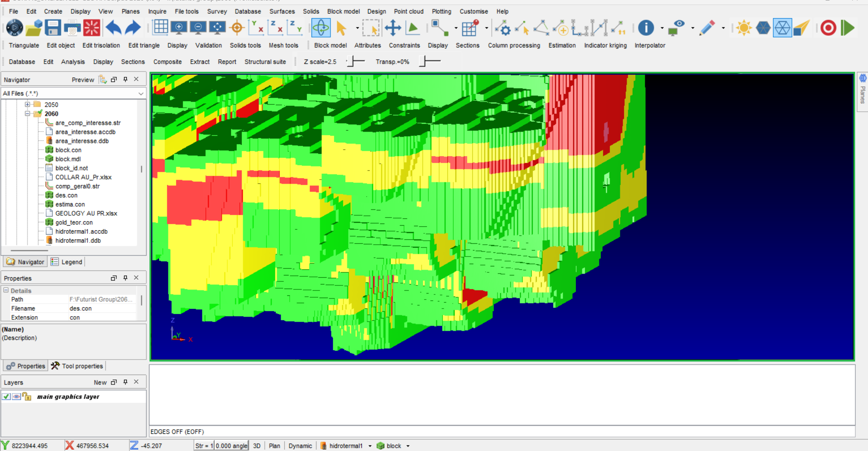Activate the orbit rotate view tool
The width and height of the screenshot is (868, 451).
pos(321,28)
